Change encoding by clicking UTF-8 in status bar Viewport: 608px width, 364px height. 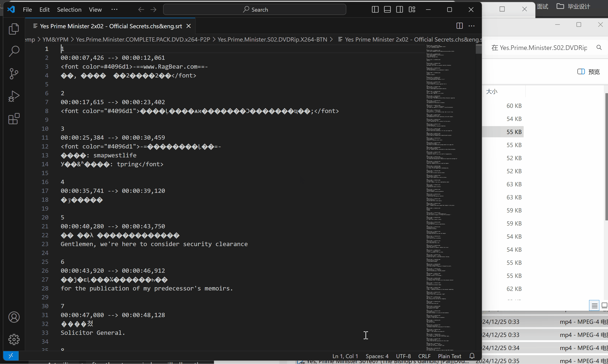click(403, 356)
